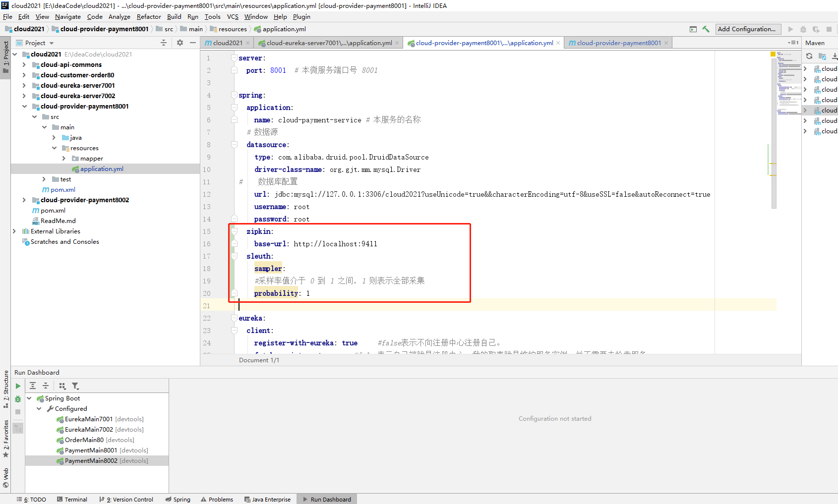Expand External Libraries node
This screenshot has width=838, height=504.
pyautogui.click(x=14, y=231)
